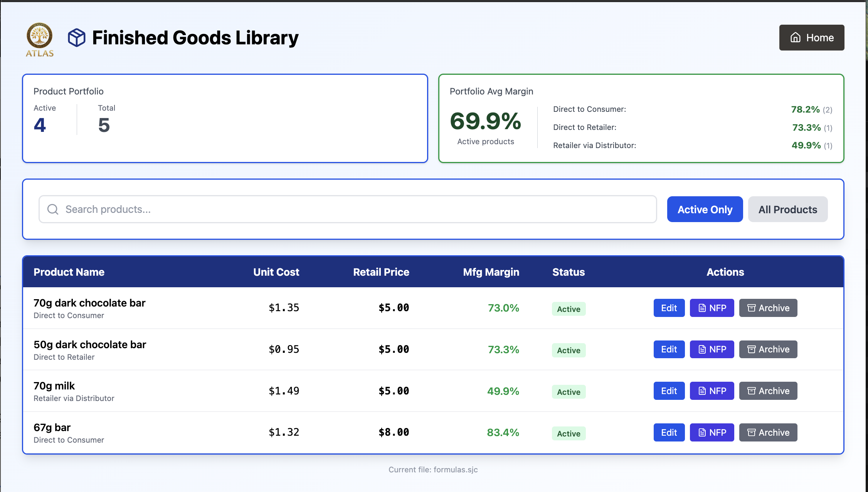Click the Product Name column header
Viewport: 868px width, 492px height.
click(x=69, y=272)
